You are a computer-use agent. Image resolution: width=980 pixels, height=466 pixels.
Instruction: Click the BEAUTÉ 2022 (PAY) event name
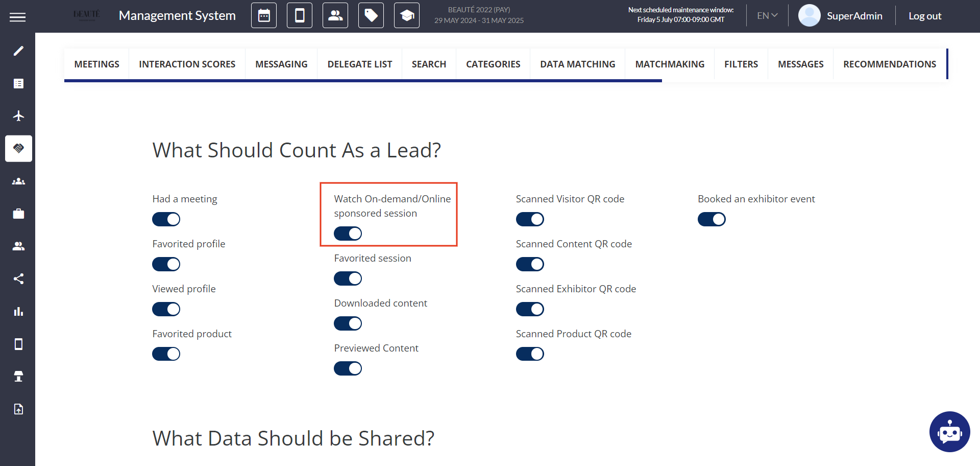[x=479, y=10]
